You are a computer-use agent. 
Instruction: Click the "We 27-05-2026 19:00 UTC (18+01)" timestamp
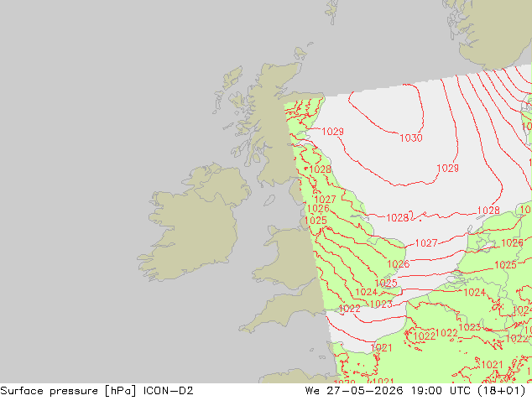(415, 391)
